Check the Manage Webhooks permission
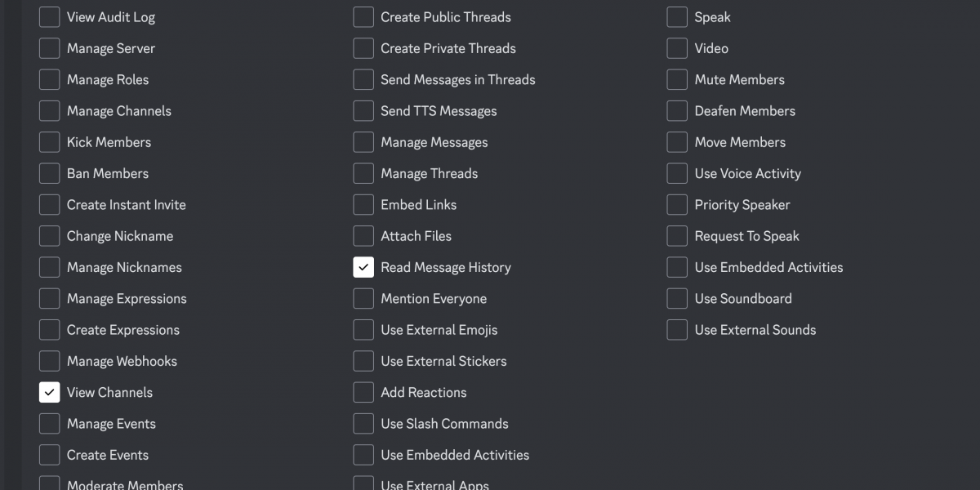The width and height of the screenshot is (980, 490). pos(50,361)
